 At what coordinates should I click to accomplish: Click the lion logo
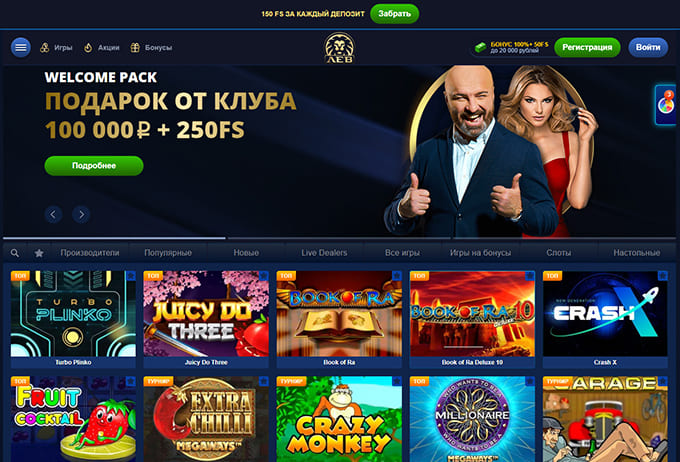[339, 48]
